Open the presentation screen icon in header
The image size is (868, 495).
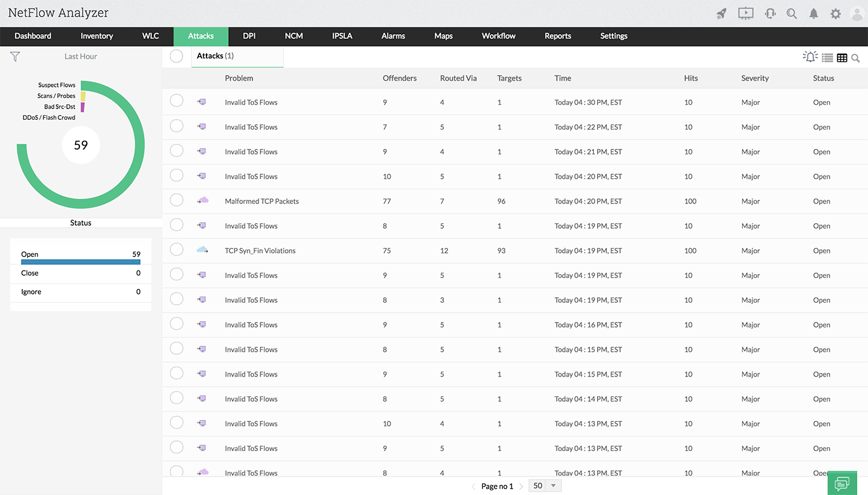point(745,13)
